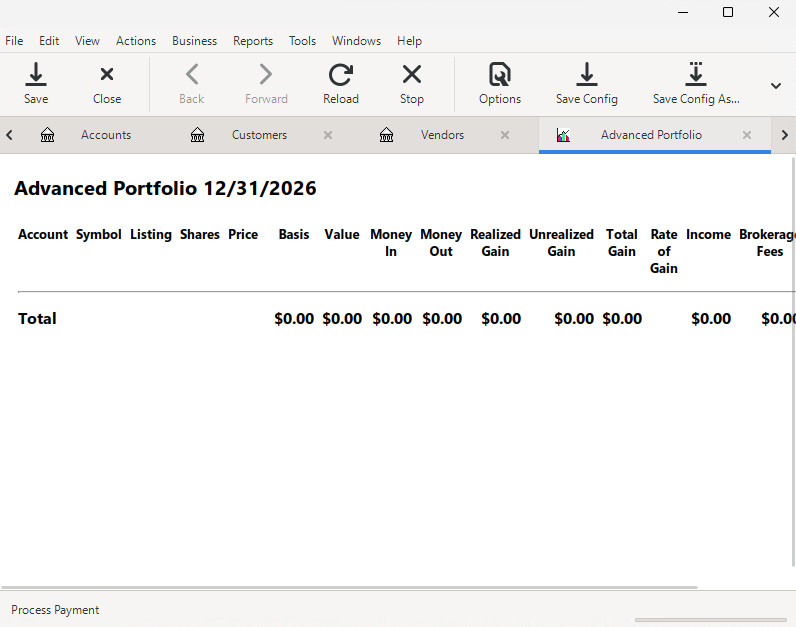Open the Business menu
This screenshot has width=796, height=627.
[194, 41]
